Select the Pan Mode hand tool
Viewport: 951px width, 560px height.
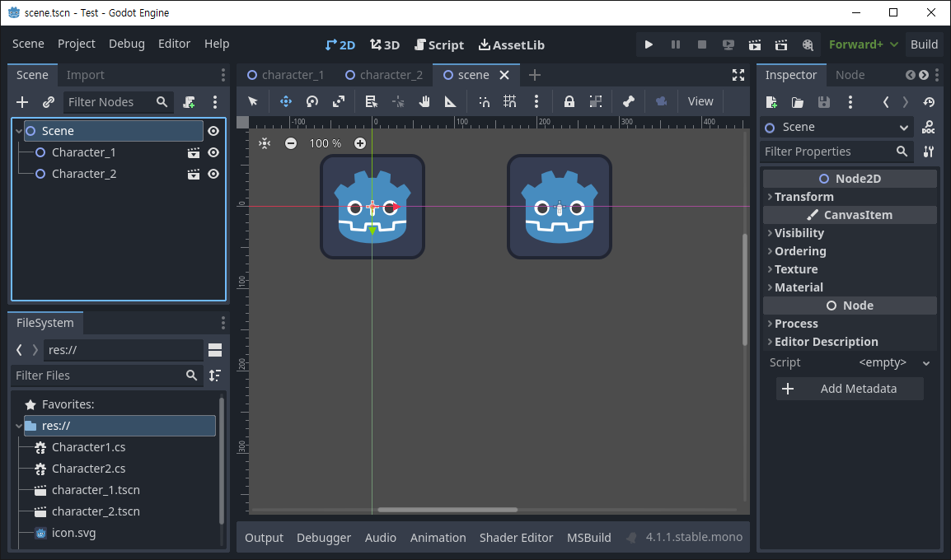coord(424,101)
